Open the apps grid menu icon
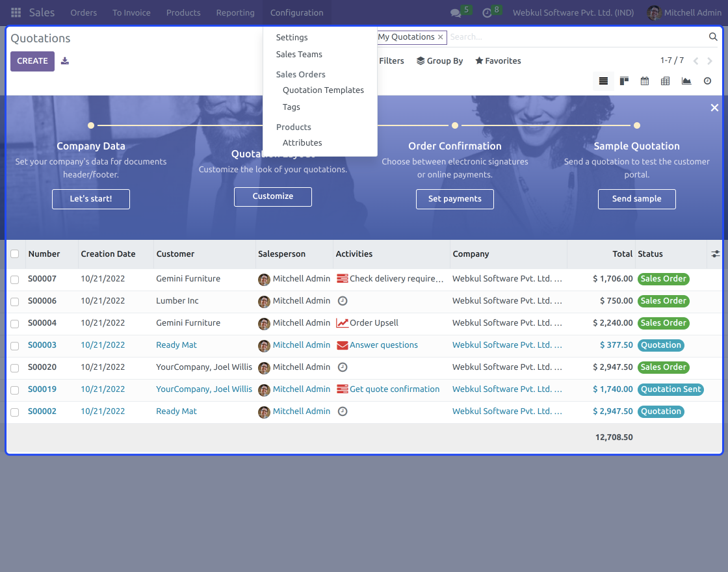 click(16, 12)
